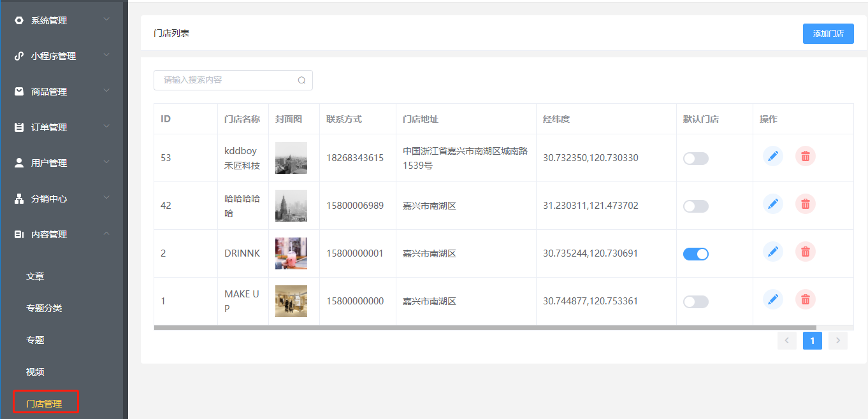This screenshot has width=868, height=419.
Task: Open DRINNK cover thumbnail
Action: [x=291, y=253]
